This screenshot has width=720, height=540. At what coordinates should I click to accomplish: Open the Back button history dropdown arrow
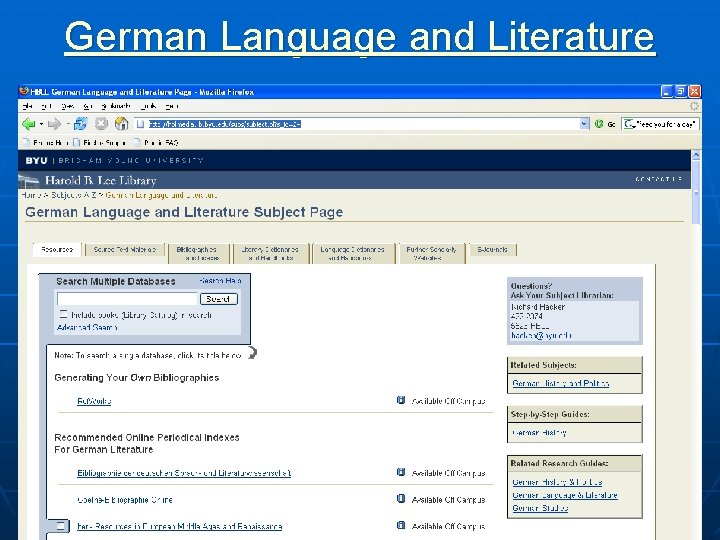coord(41,124)
